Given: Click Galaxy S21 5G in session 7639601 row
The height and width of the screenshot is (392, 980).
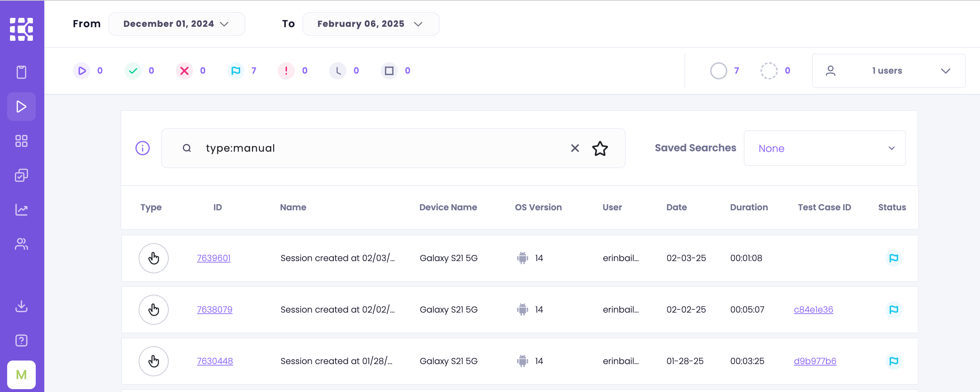Looking at the screenshot, I should 449,258.
